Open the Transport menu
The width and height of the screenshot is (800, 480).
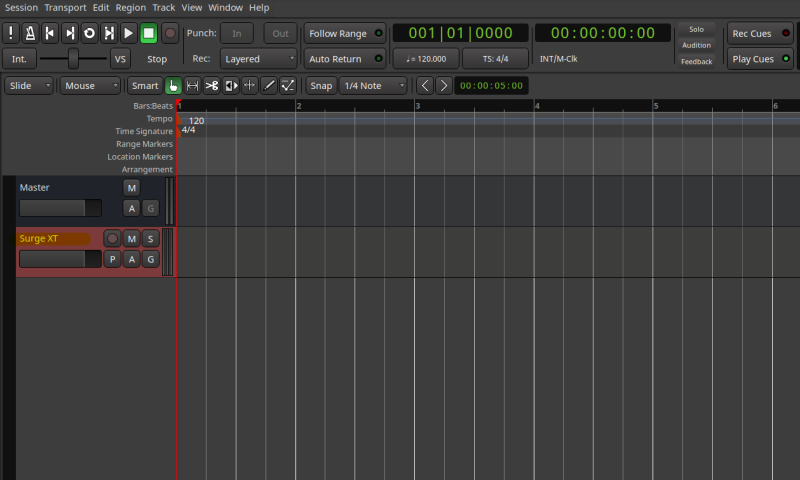[65, 8]
